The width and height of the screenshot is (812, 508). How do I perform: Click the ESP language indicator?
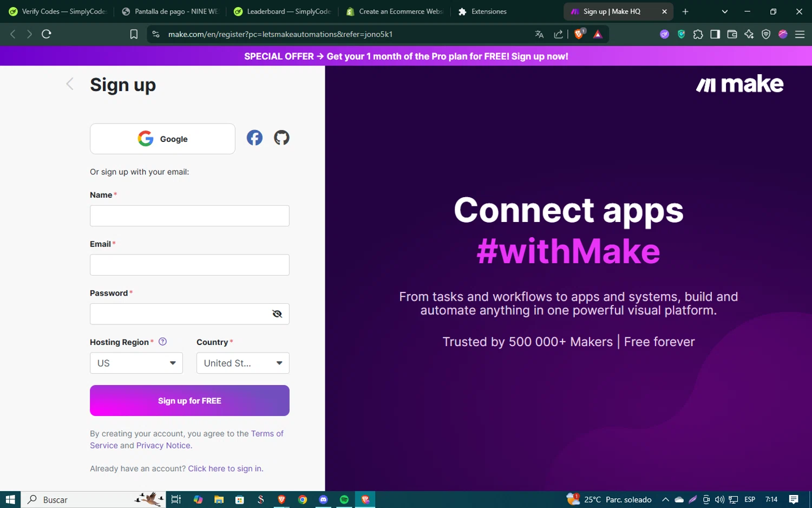click(x=750, y=499)
